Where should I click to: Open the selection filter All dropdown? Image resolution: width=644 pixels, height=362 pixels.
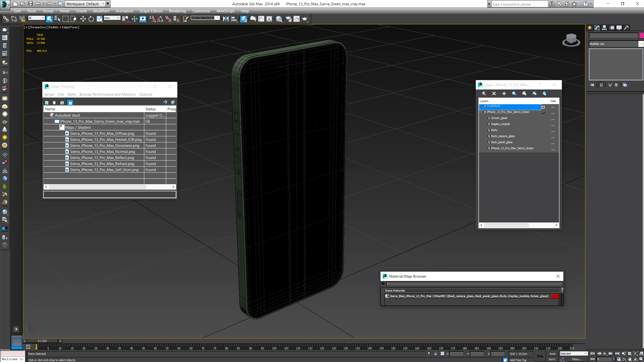(x=36, y=18)
